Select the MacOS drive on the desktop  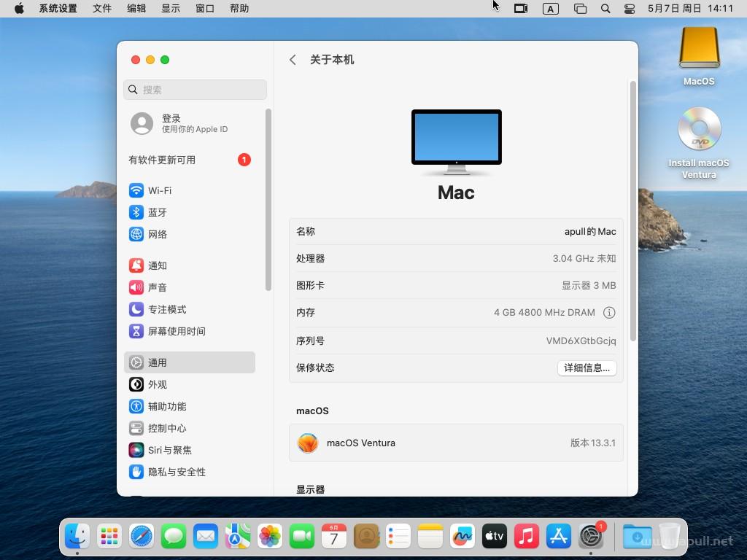699,56
